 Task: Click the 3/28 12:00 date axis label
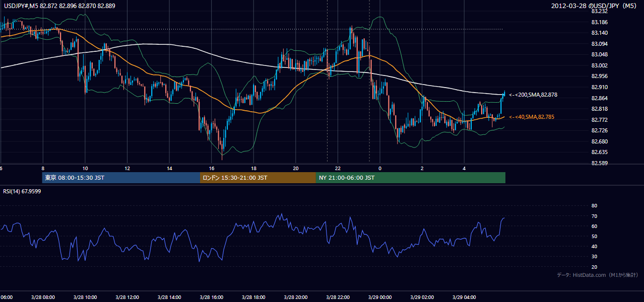[127, 297]
